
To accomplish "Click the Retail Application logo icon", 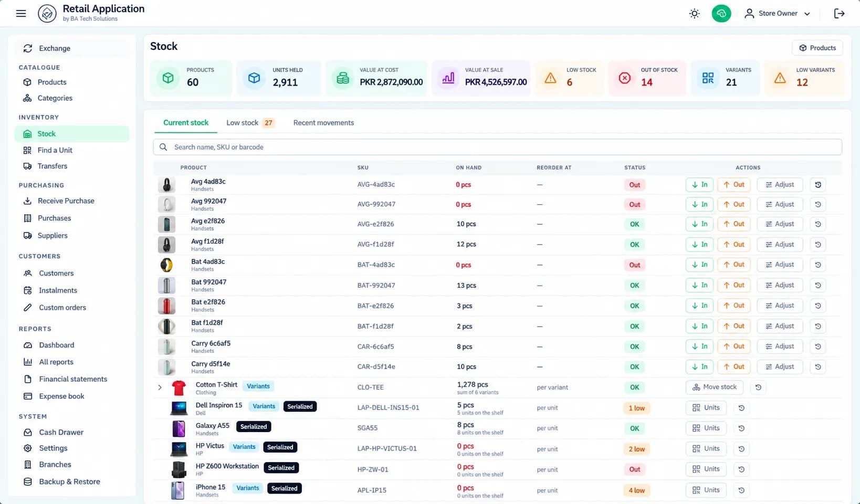I will [47, 14].
